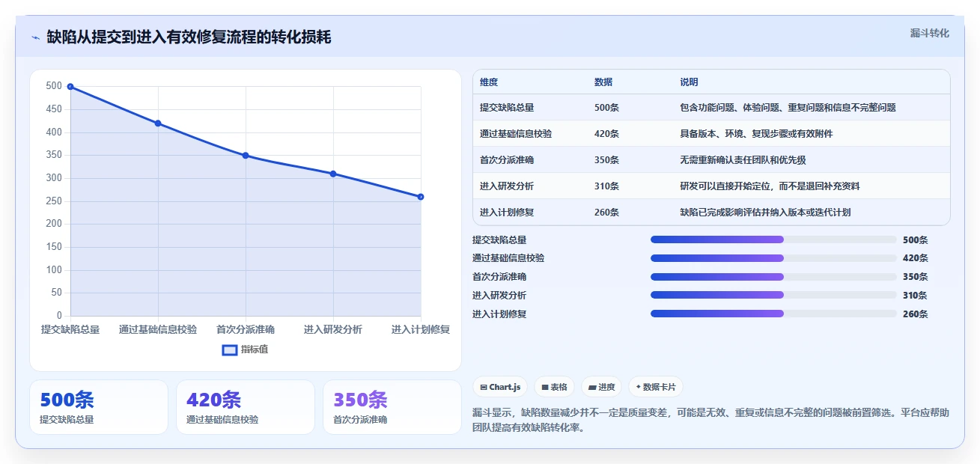Click the 进入计划修复 cell in the table
Image resolution: width=980 pixels, height=464 pixels.
(x=507, y=213)
